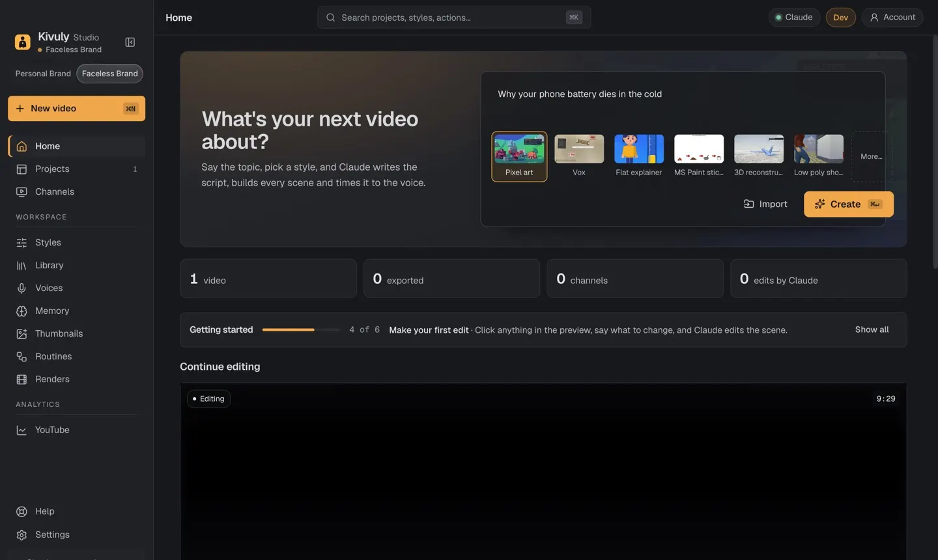This screenshot has height=560, width=938.
Task: Click the Import button
Action: (765, 204)
